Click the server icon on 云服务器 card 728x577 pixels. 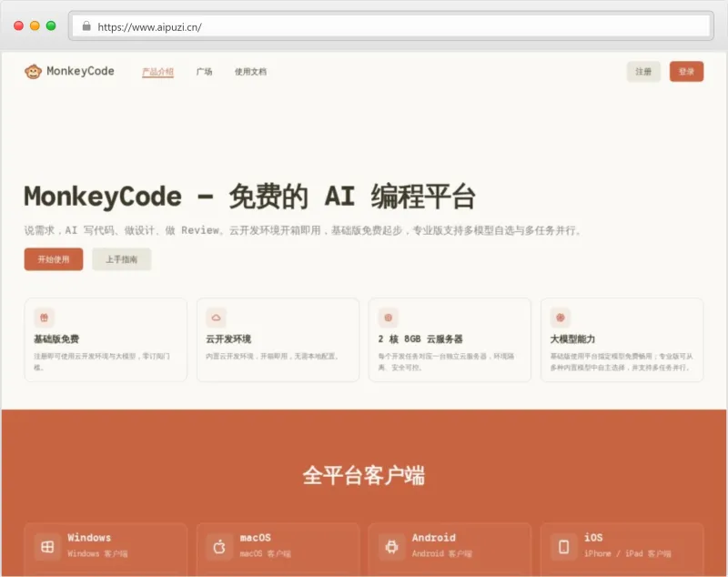coord(387,318)
